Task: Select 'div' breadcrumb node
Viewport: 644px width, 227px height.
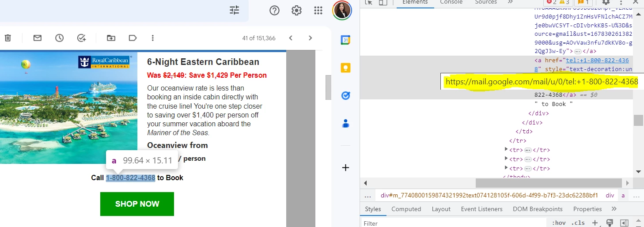Action: 610,195
